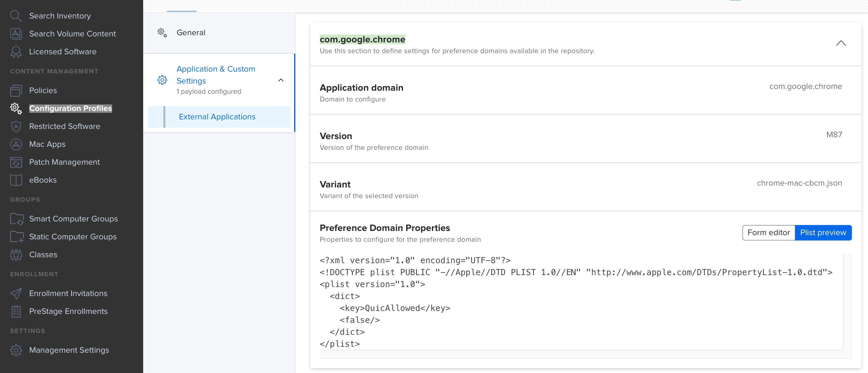This screenshot has height=373, width=868.
Task: Click the '1 payload configured' text
Action: coord(208,92)
